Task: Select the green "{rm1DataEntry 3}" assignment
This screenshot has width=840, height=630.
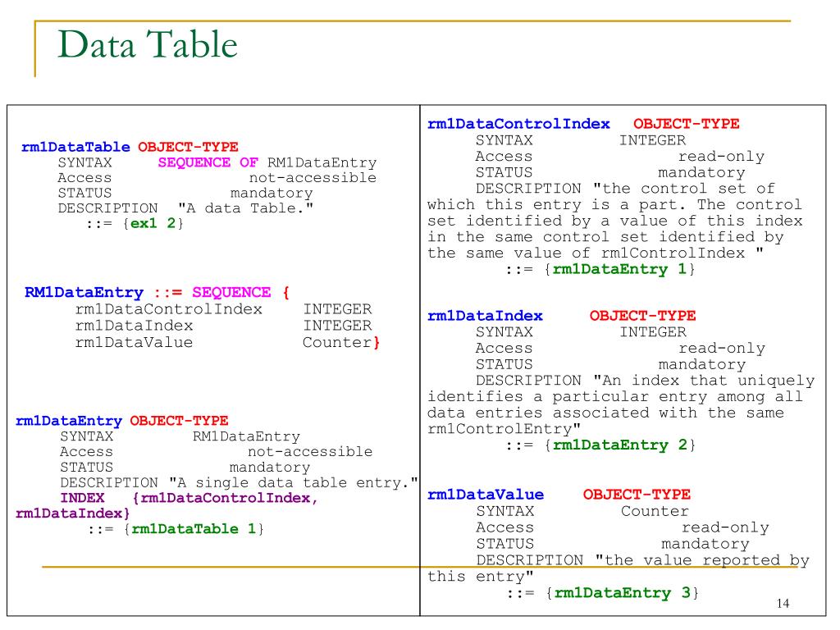Action: pos(622,593)
